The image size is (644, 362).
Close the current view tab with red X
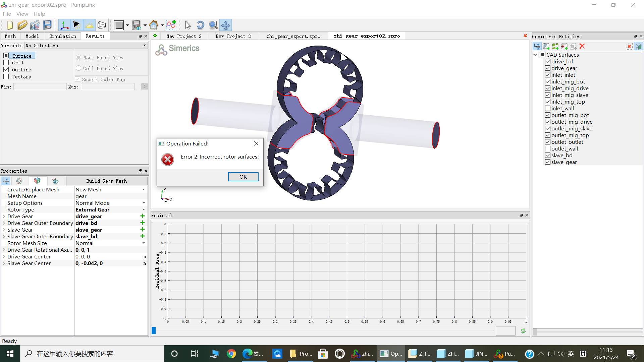click(525, 36)
